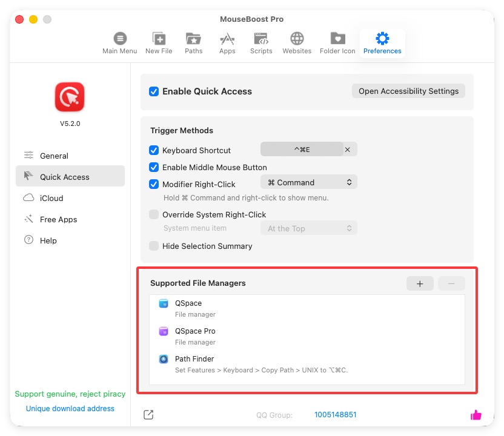Click the Supported File Managers heading

tap(197, 283)
